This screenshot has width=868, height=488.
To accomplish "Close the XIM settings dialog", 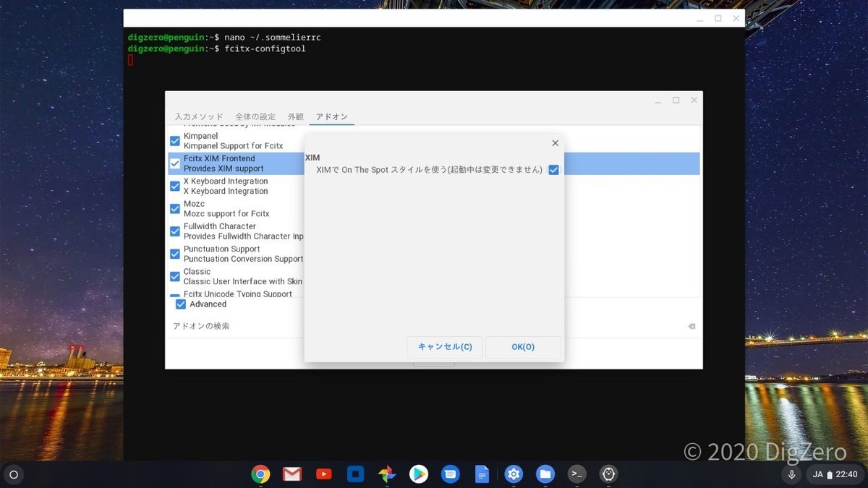I will (555, 143).
